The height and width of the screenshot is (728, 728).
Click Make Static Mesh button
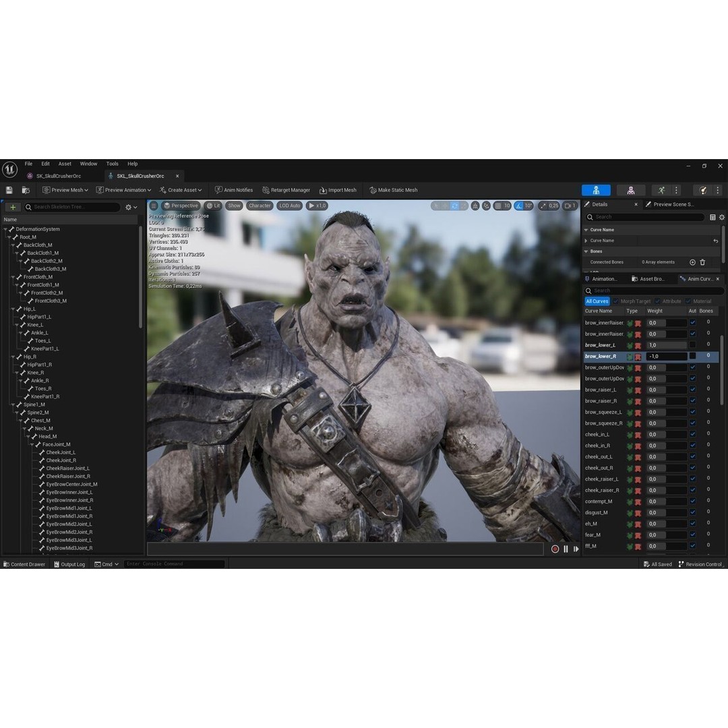click(x=393, y=190)
